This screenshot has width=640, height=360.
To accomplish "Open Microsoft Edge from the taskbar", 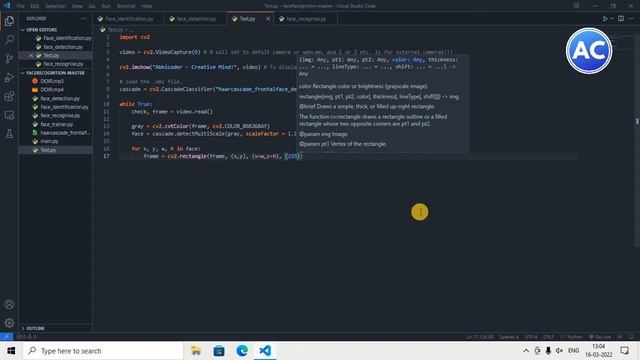I will point(242,351).
